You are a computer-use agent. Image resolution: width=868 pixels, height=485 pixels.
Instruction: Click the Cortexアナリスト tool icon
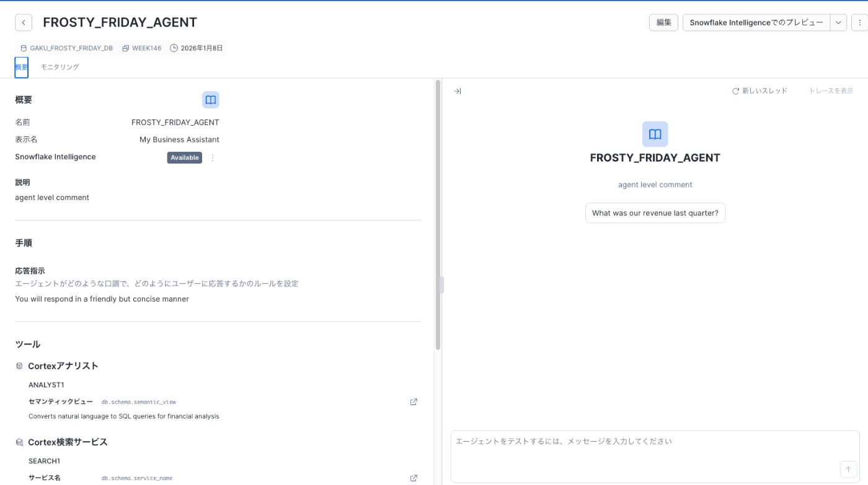coord(19,366)
